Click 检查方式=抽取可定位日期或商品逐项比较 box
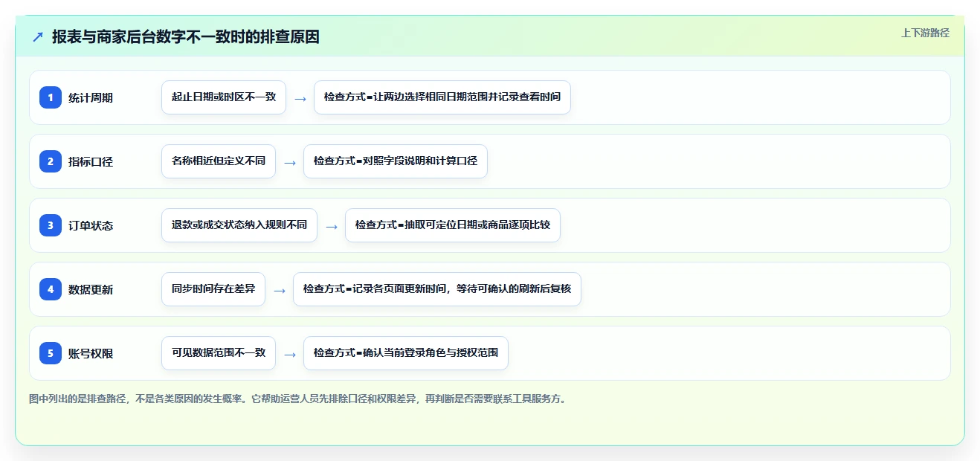This screenshot has height=461, width=980. pyautogui.click(x=453, y=225)
